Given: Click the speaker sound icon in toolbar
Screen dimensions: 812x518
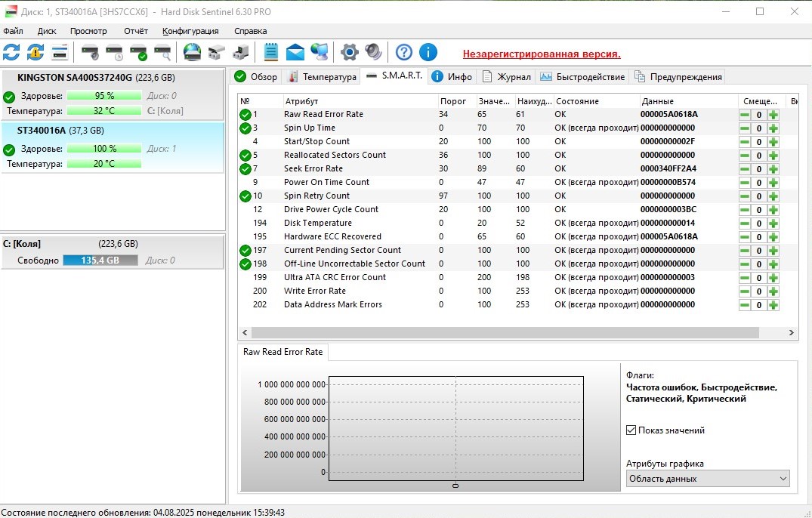Looking at the screenshot, I should 373,52.
